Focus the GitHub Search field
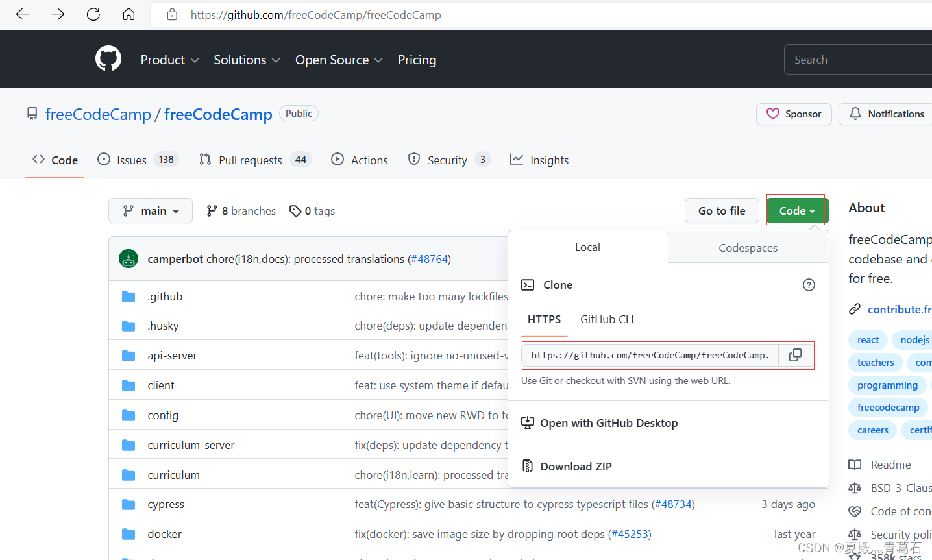932x560 pixels. pos(858,60)
